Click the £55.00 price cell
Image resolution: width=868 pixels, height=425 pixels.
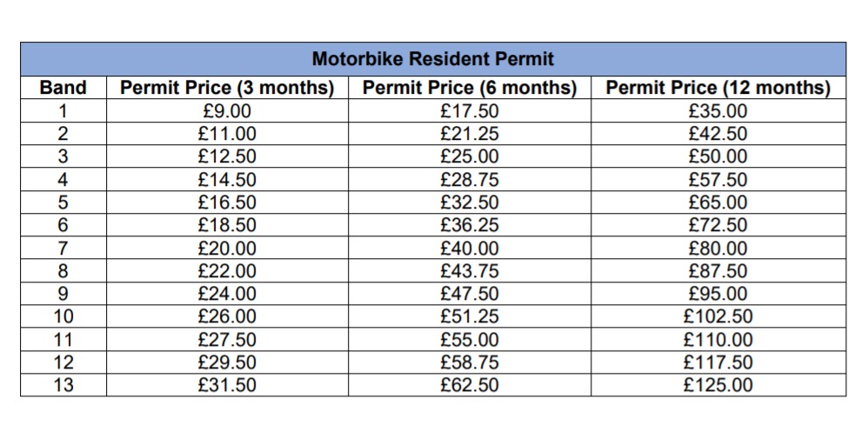click(x=470, y=340)
